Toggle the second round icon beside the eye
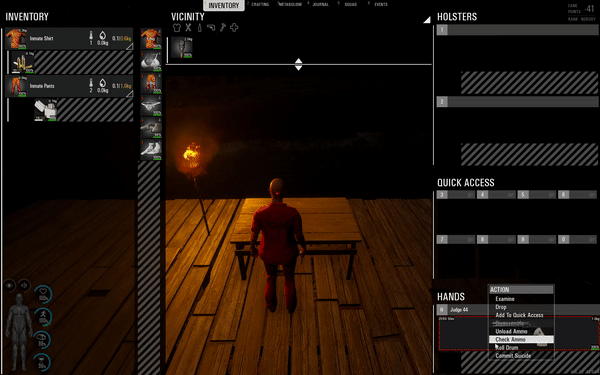Screen dimensions: 600x375 click(24, 285)
